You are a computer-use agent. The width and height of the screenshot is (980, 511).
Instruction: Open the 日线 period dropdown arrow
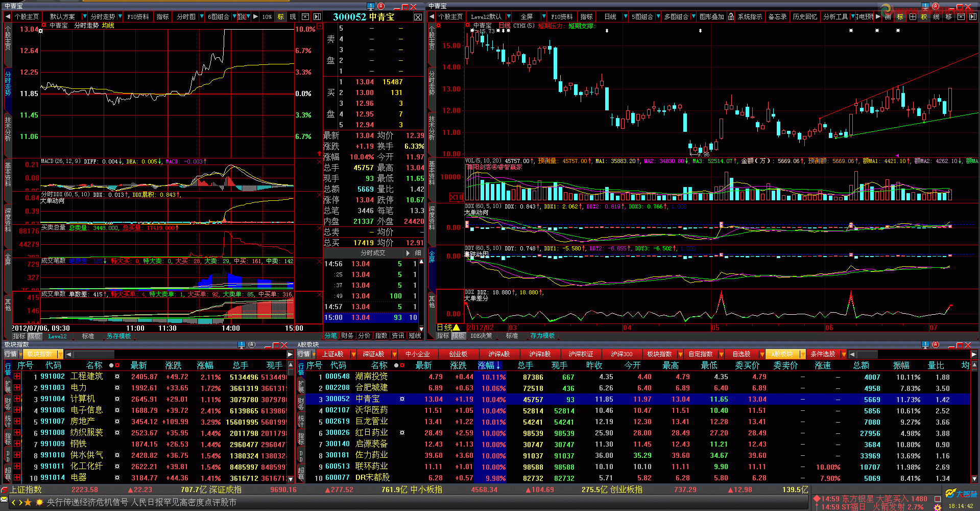[626, 17]
